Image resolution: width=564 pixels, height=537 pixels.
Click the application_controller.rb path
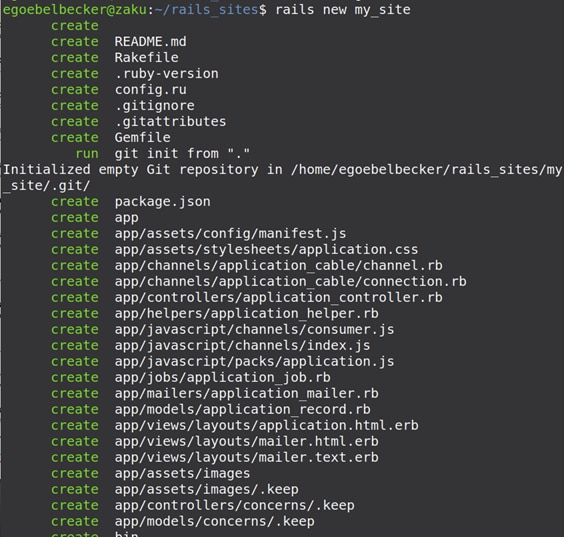[x=278, y=297]
